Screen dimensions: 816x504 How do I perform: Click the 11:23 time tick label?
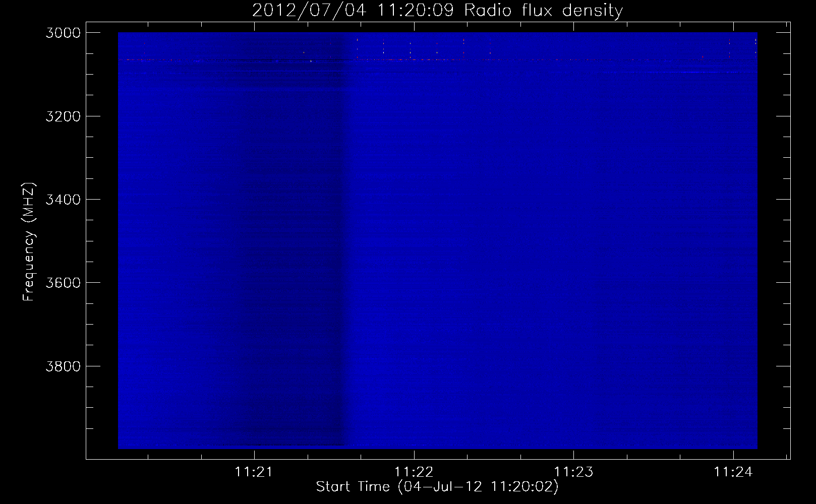tap(573, 472)
